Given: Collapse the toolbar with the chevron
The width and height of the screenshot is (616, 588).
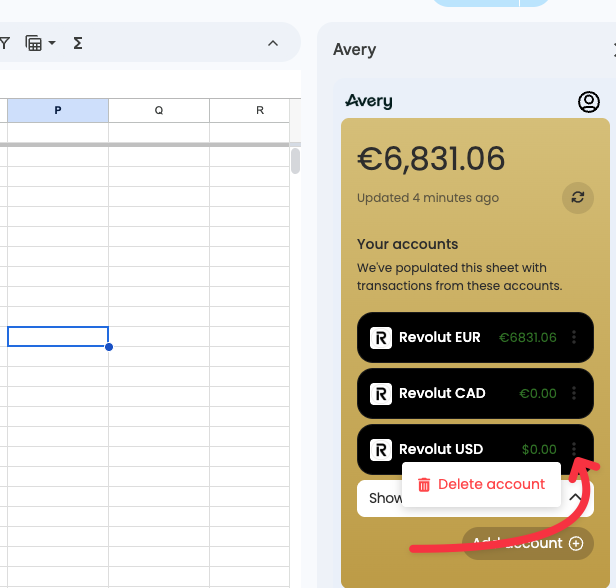Looking at the screenshot, I should point(273,43).
